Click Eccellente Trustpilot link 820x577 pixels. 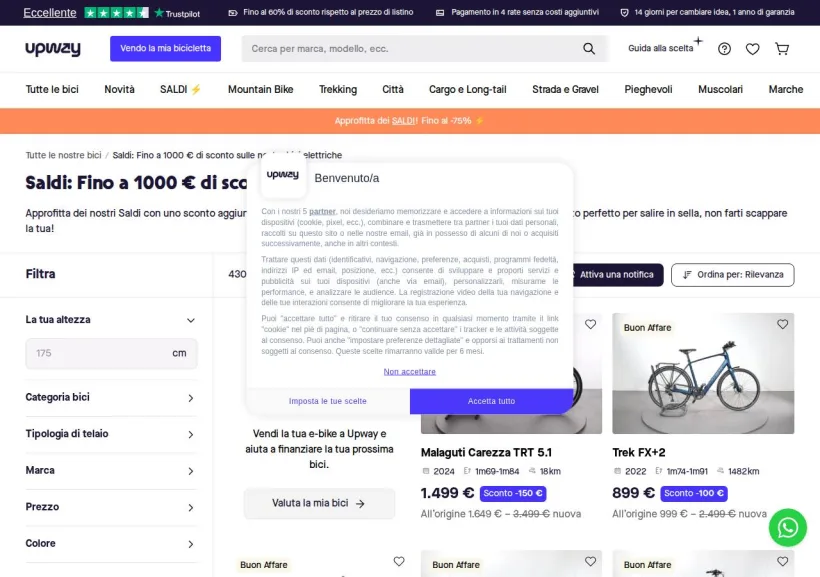click(50, 13)
